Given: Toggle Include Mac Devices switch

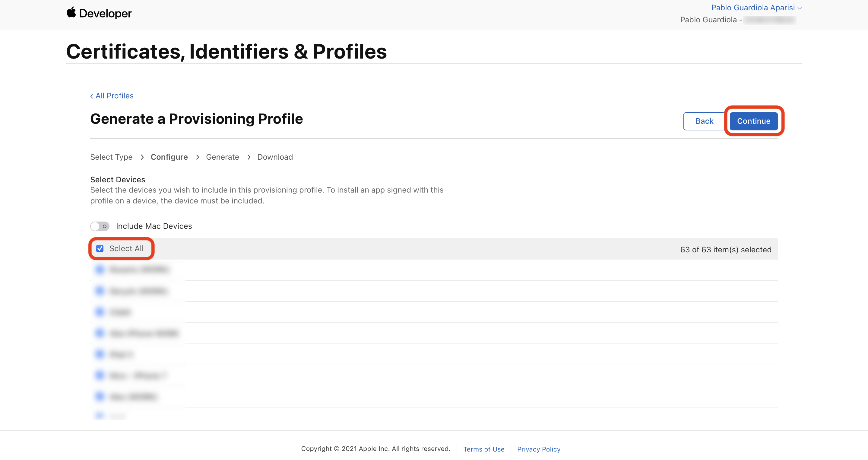Looking at the screenshot, I should [x=100, y=226].
